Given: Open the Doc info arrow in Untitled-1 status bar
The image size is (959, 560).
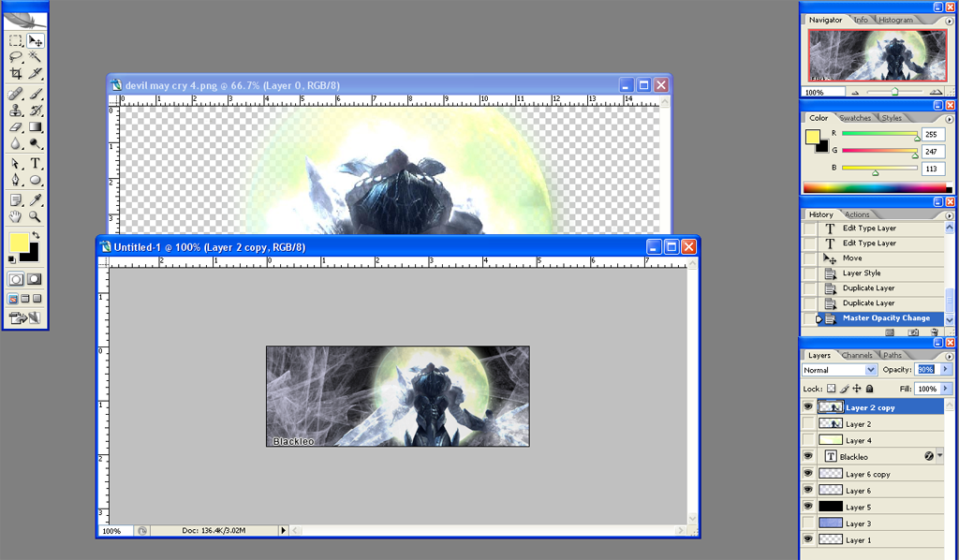Looking at the screenshot, I should (x=283, y=531).
